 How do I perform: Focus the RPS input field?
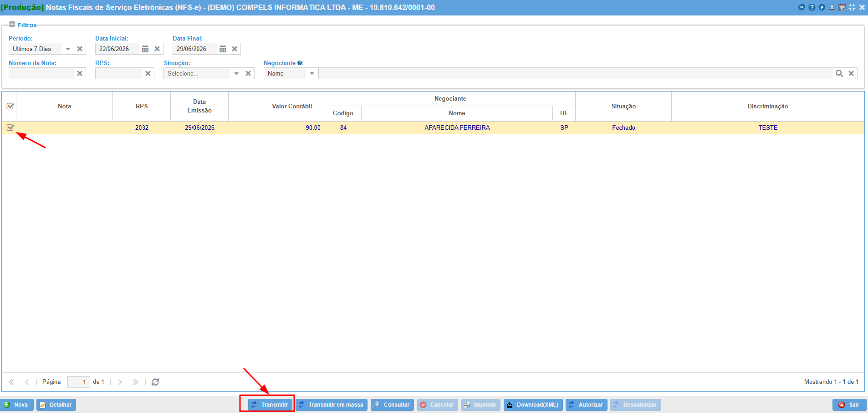tap(119, 73)
